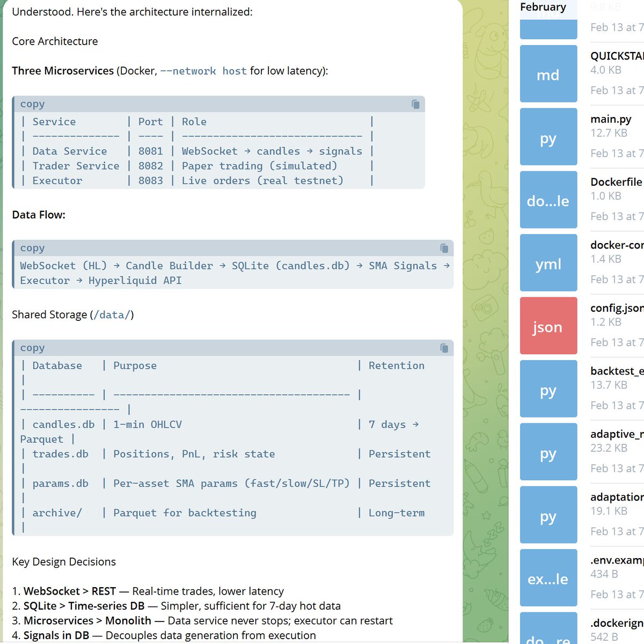
Task: Click the 'Trader Service' table row text
Action: (x=76, y=166)
